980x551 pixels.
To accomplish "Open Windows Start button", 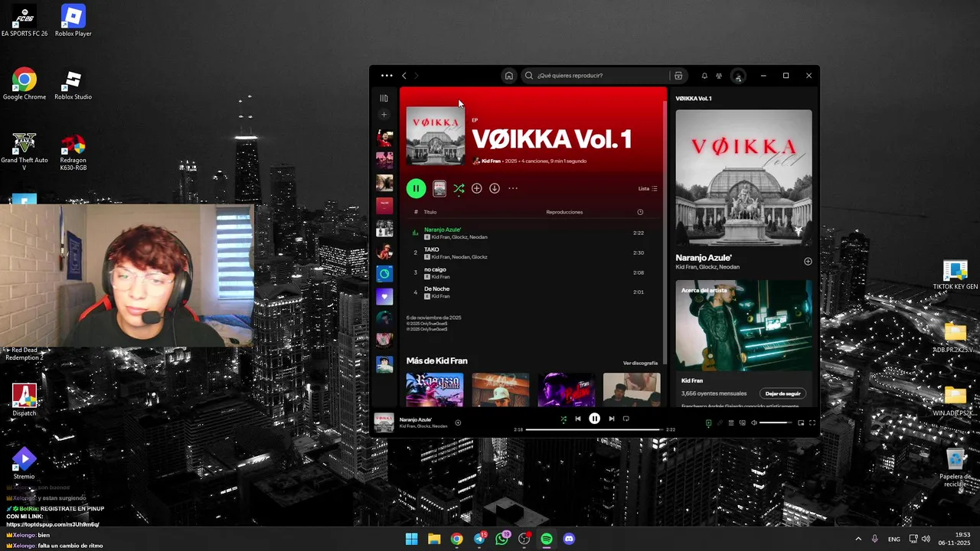I will tap(411, 539).
